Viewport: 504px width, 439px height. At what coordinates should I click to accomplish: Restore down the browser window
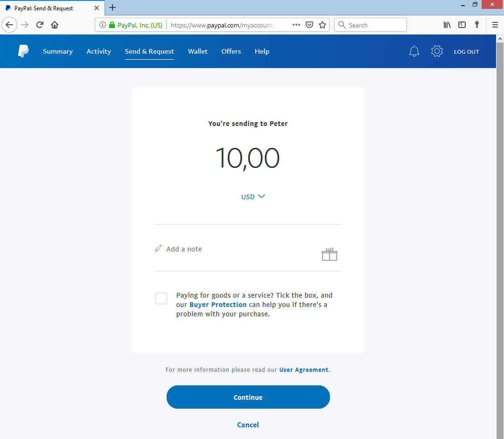[x=475, y=5]
